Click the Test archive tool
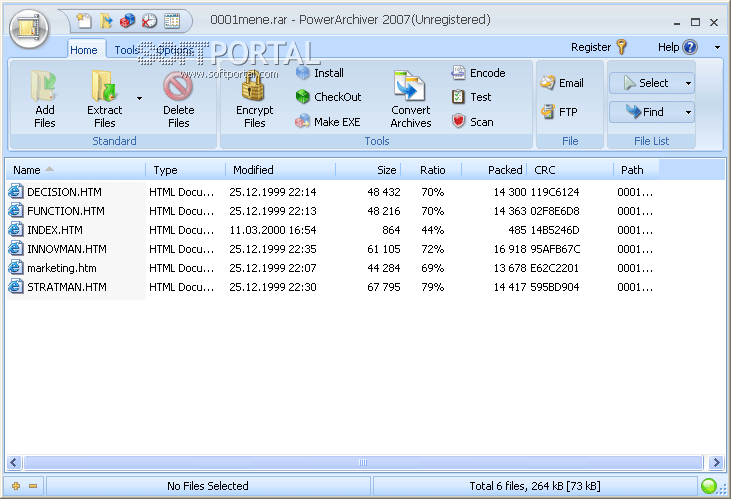 [471, 97]
